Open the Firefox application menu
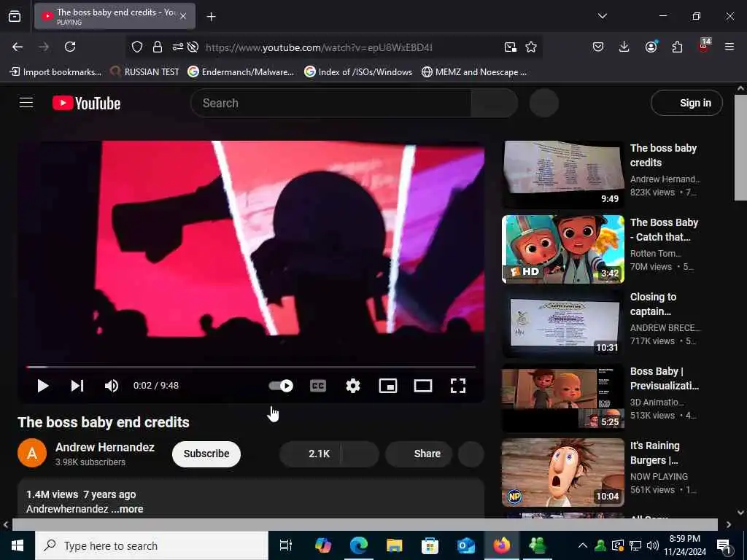Image resolution: width=747 pixels, height=560 pixels. 729,47
